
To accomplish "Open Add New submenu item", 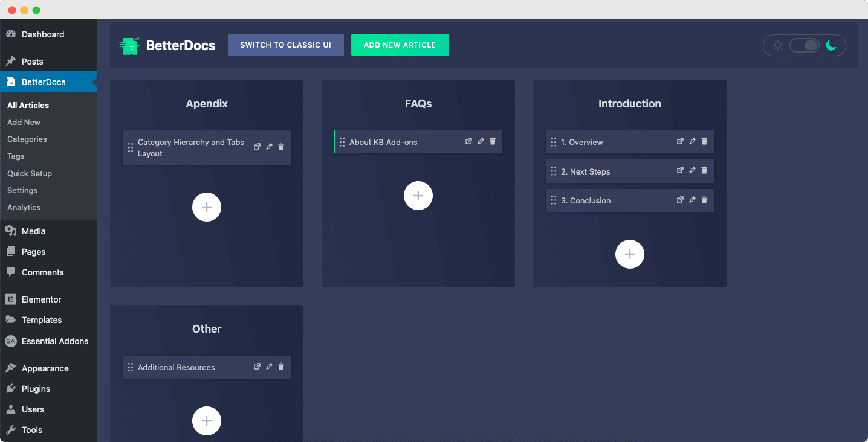I will (x=24, y=122).
